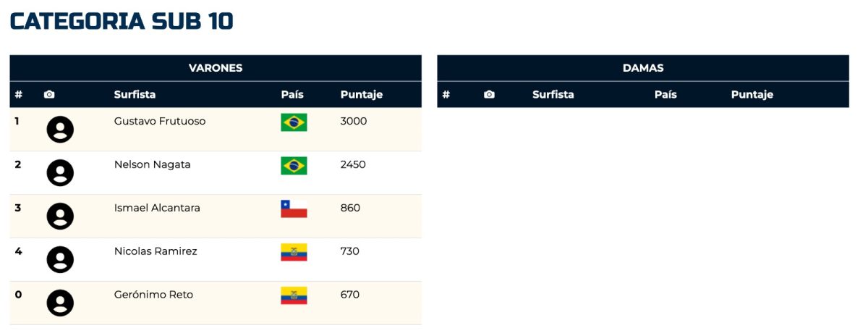The height and width of the screenshot is (336, 868).
Task: Click the camera icon in Damas header
Action: tap(489, 94)
